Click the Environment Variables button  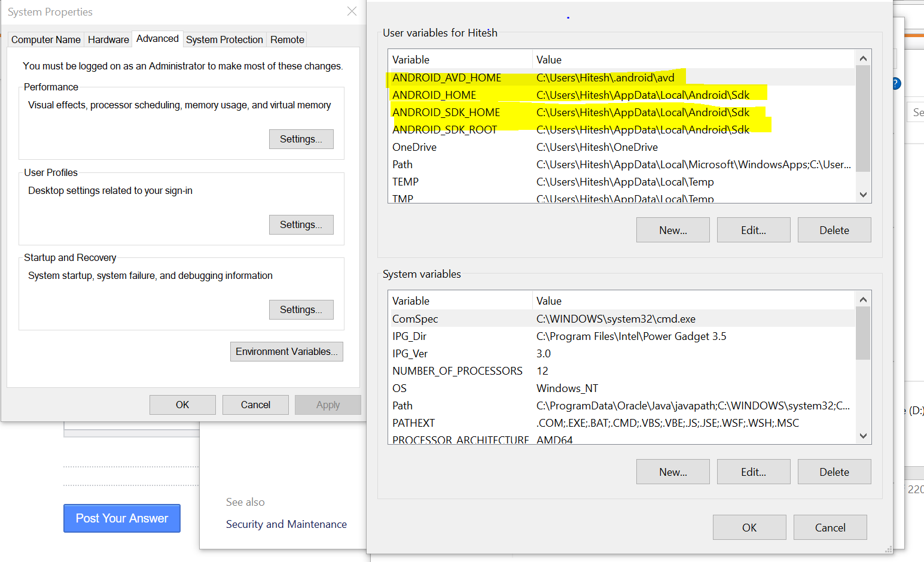[286, 351]
